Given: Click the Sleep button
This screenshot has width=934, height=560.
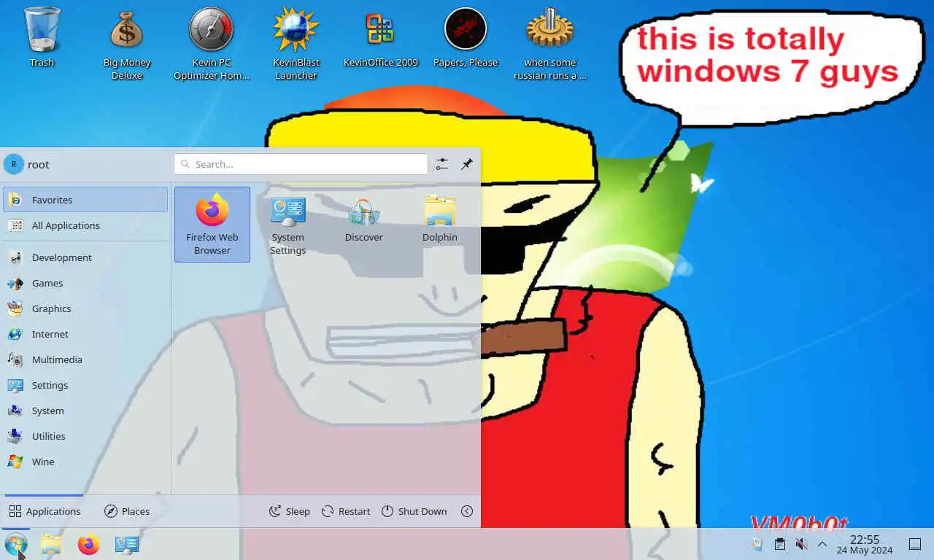Looking at the screenshot, I should (290, 511).
